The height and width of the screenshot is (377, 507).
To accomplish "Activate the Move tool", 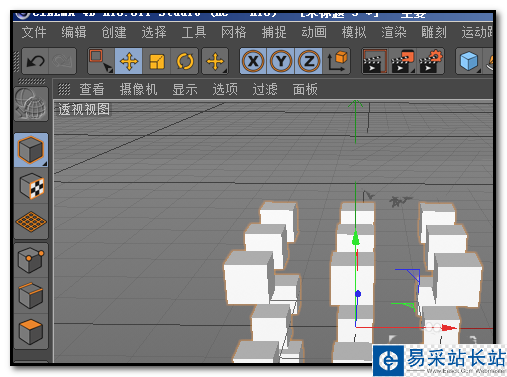I will tap(129, 61).
